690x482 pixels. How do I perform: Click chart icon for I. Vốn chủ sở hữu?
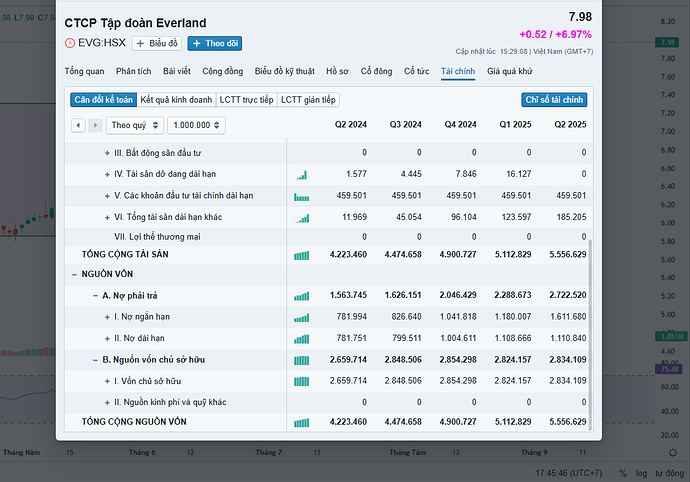pos(301,381)
